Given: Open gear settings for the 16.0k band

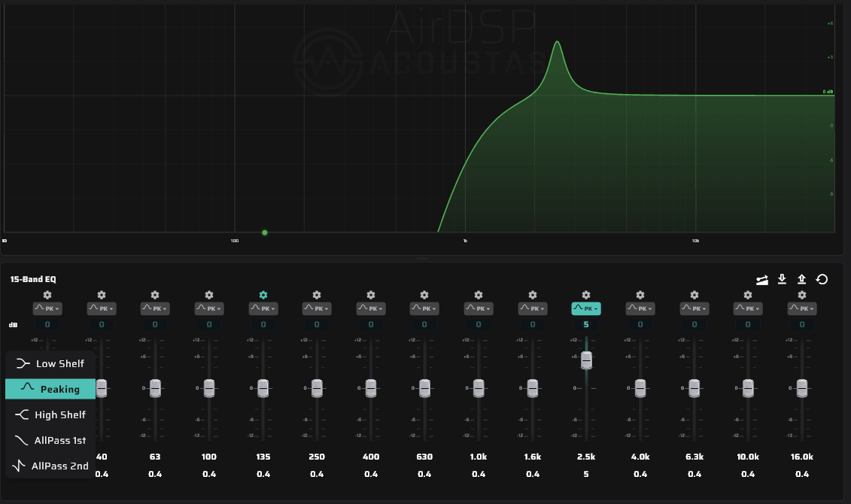Looking at the screenshot, I should pyautogui.click(x=802, y=295).
